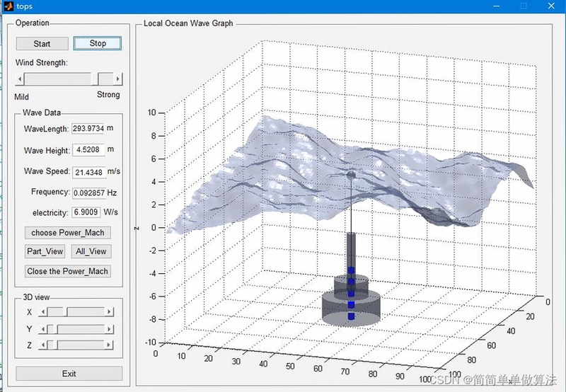Click the Wind Strength slider left arrow

point(20,79)
